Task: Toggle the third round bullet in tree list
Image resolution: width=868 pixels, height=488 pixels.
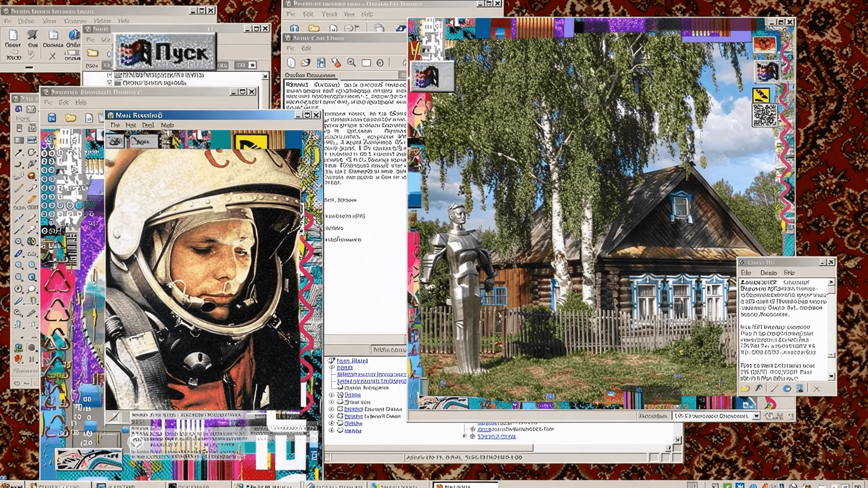Action: (x=331, y=409)
